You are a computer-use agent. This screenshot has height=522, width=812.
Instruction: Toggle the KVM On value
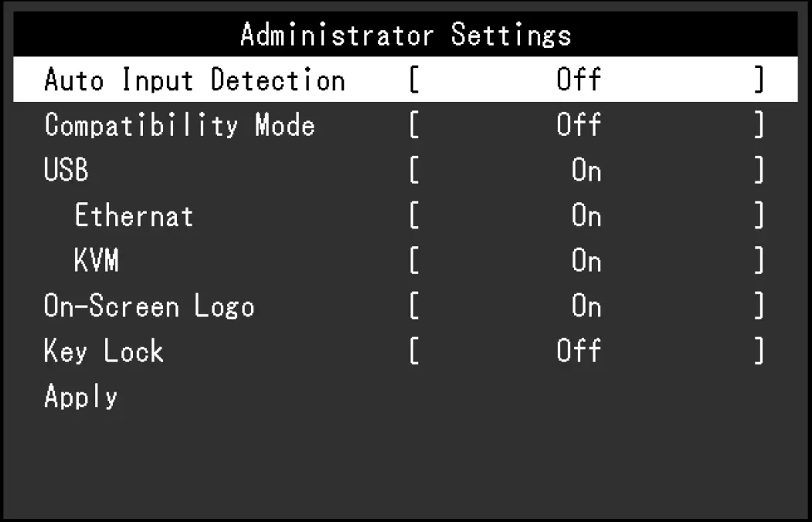(x=586, y=262)
